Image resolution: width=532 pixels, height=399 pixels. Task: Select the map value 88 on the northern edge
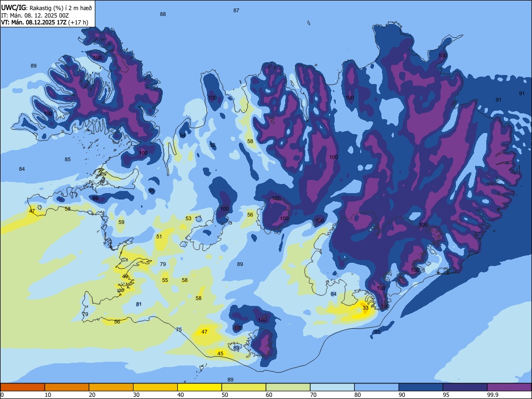click(x=163, y=14)
